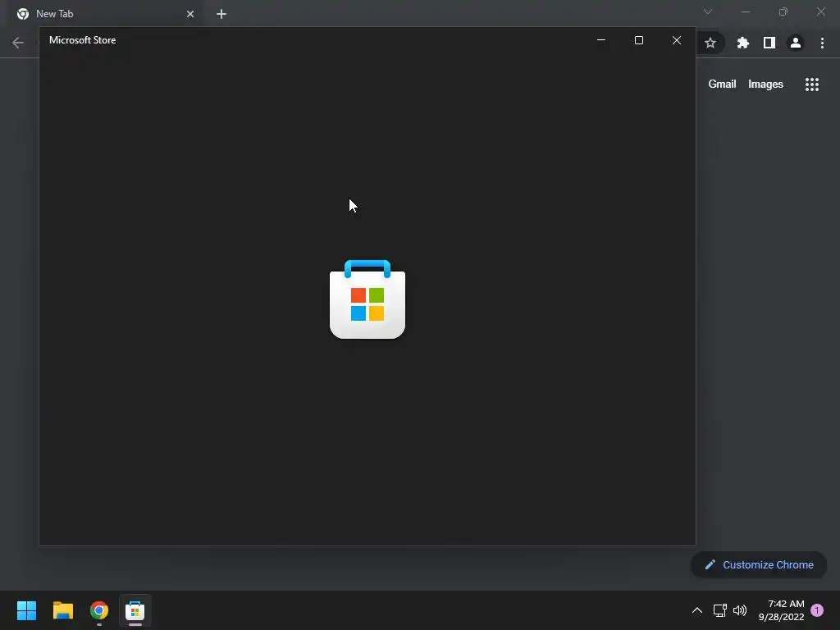Select the New Tab tab
This screenshot has width=840, height=630.
pos(104,14)
